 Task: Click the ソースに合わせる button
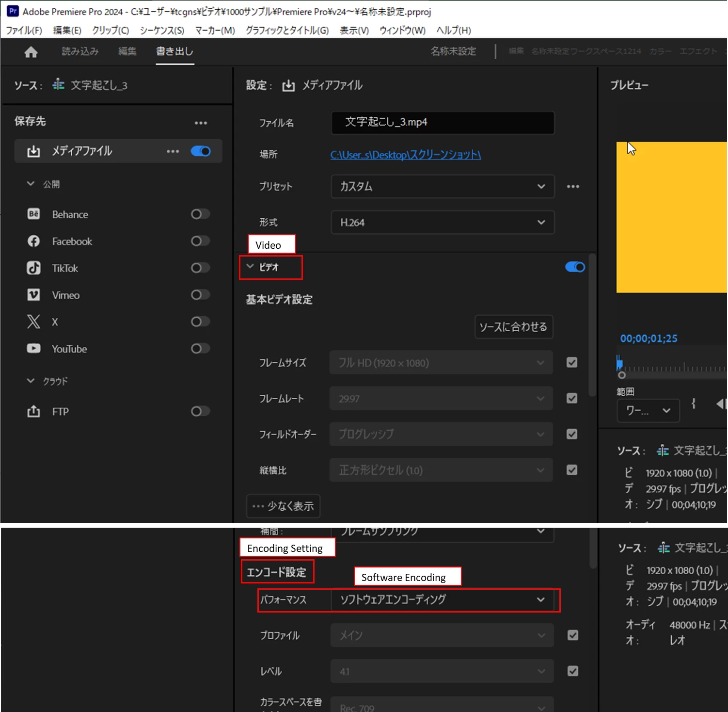click(x=513, y=327)
